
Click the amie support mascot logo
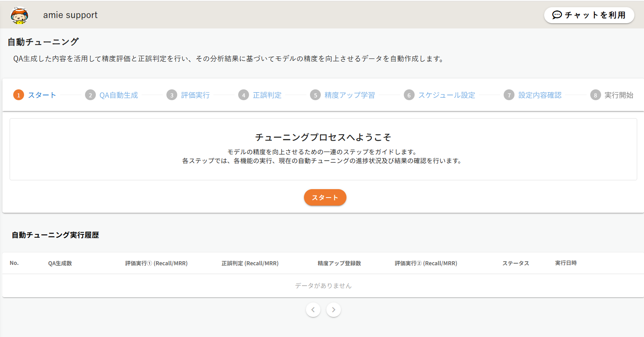19,15
